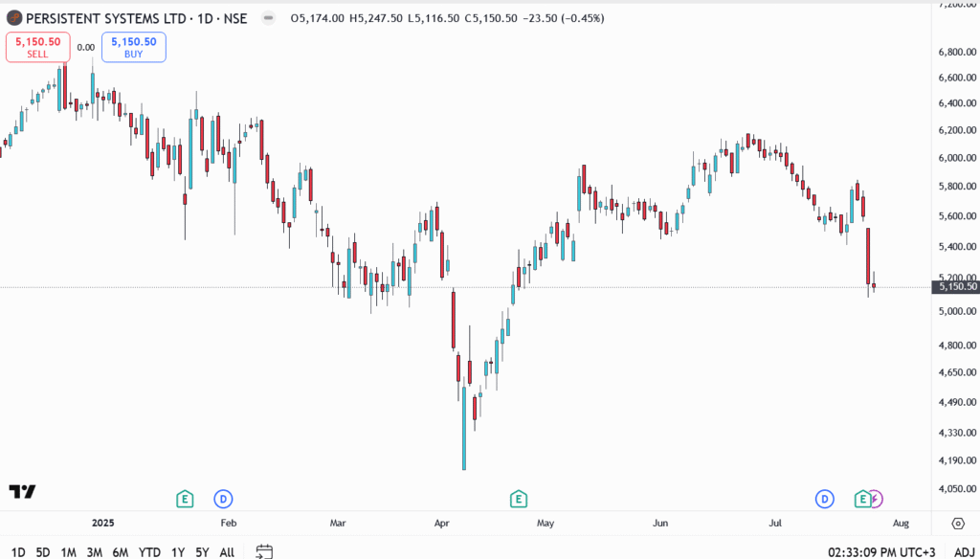Click the gray market status pill icon
This screenshot has width=980, height=559.
[268, 18]
